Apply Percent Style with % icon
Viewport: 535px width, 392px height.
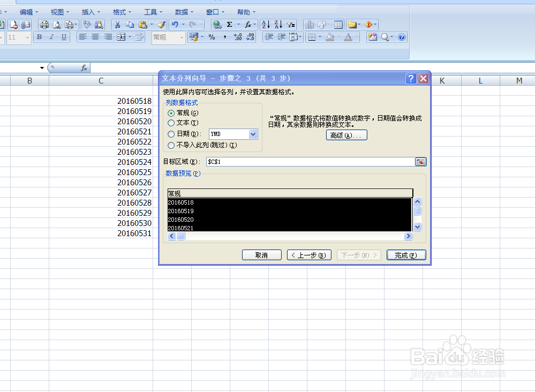212,37
